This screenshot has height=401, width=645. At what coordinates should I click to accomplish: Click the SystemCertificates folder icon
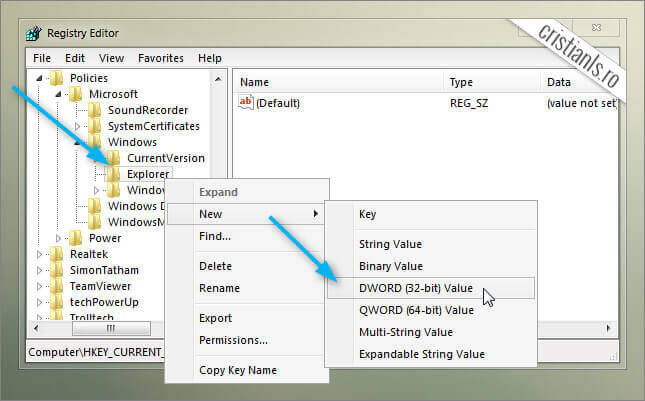coord(95,126)
